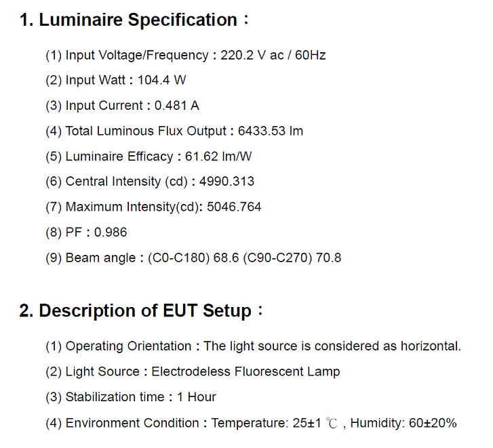Click the Input Voltage/Frequency line
The image size is (493, 448).
coord(186,56)
